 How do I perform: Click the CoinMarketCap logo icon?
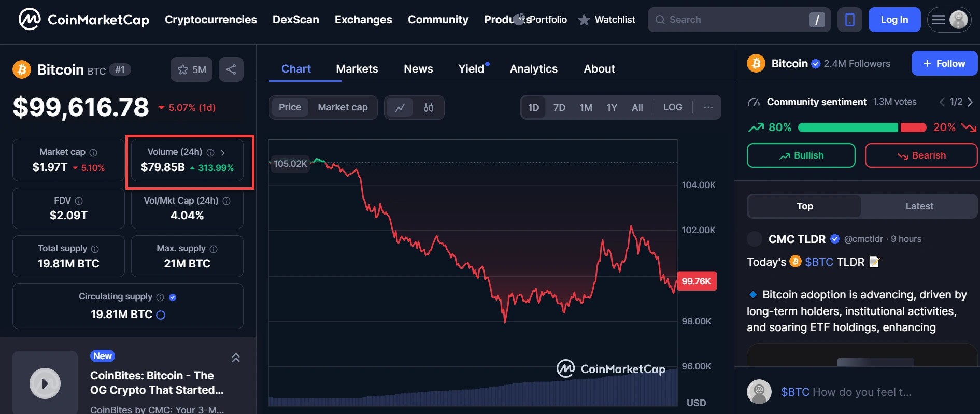tap(30, 20)
